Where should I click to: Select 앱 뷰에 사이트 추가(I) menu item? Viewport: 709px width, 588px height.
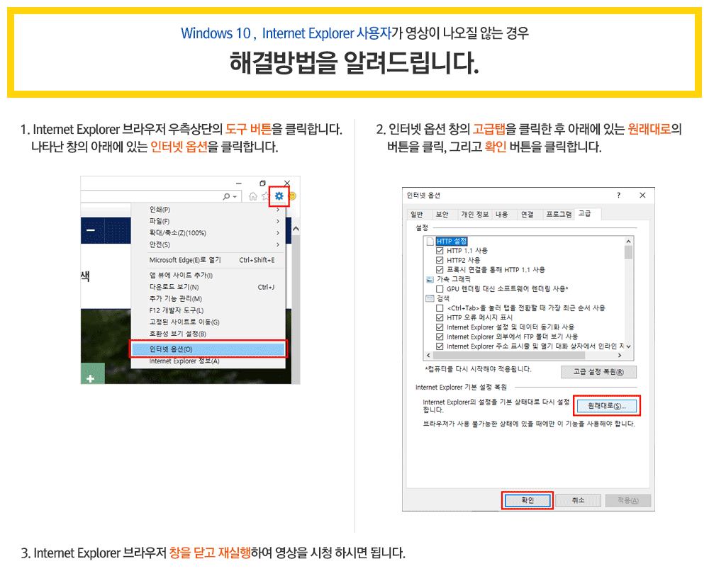[208, 276]
